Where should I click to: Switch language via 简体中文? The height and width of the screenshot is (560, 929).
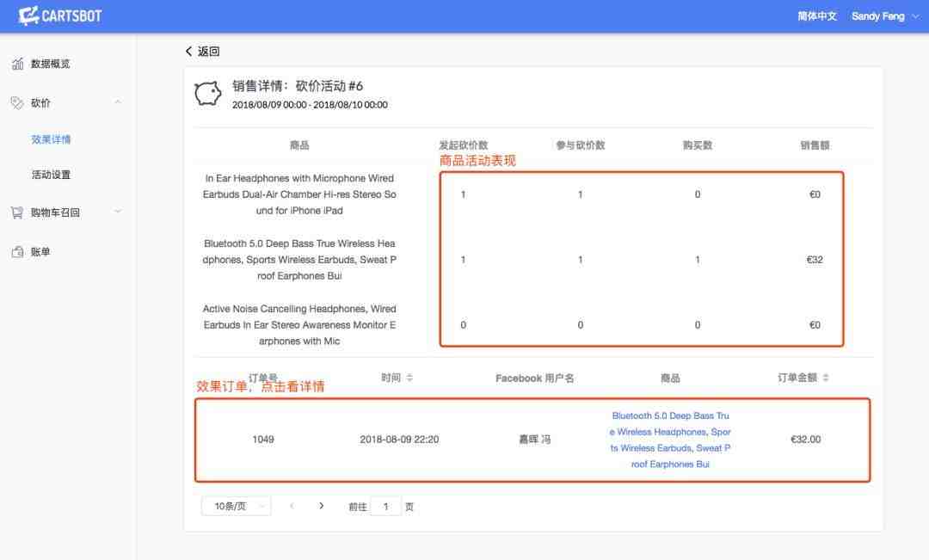pyautogui.click(x=816, y=16)
